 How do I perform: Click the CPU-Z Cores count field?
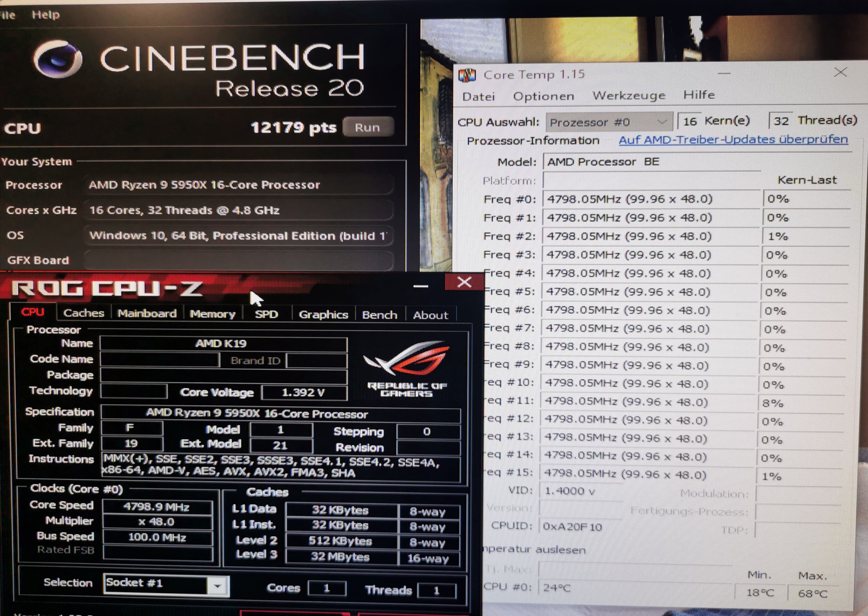(x=327, y=589)
